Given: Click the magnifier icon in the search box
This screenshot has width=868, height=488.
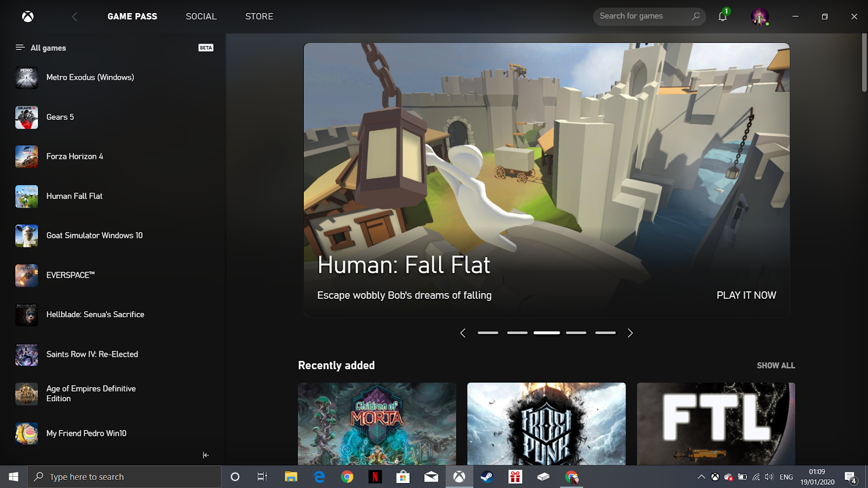Looking at the screenshot, I should pyautogui.click(x=695, y=16).
